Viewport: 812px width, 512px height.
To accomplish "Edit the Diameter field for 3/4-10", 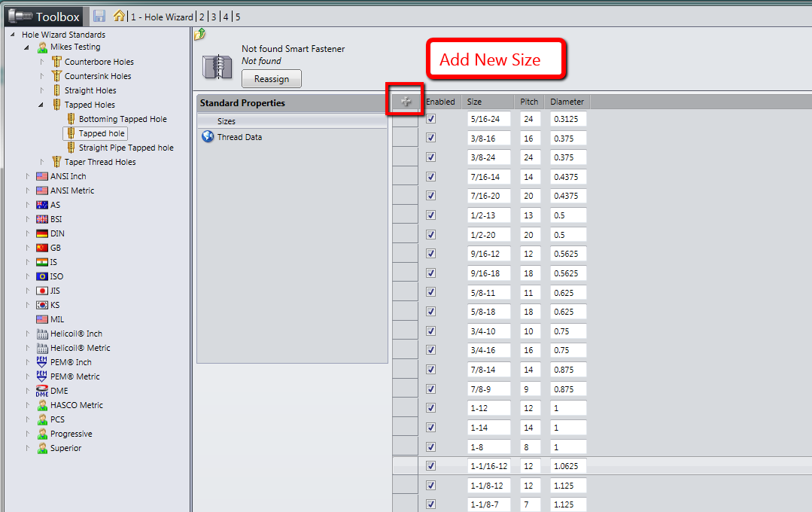I will coord(568,331).
